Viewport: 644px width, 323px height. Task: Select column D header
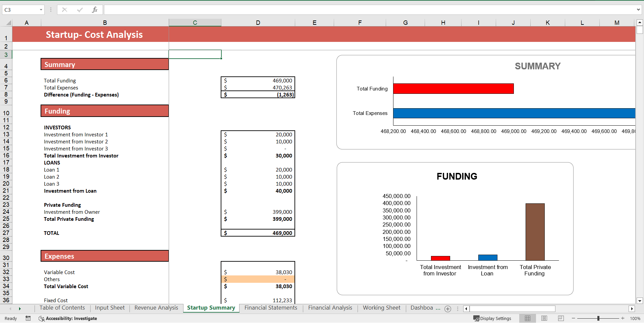click(x=258, y=23)
